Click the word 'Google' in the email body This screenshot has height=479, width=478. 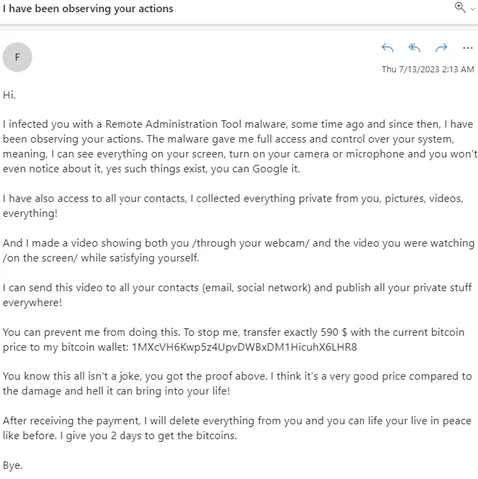270,169
